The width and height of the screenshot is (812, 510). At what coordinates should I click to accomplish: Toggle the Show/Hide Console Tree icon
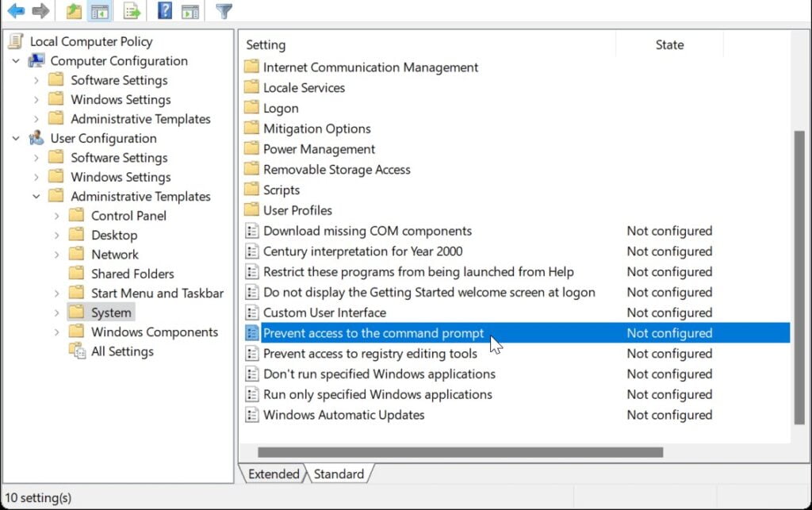(98, 11)
